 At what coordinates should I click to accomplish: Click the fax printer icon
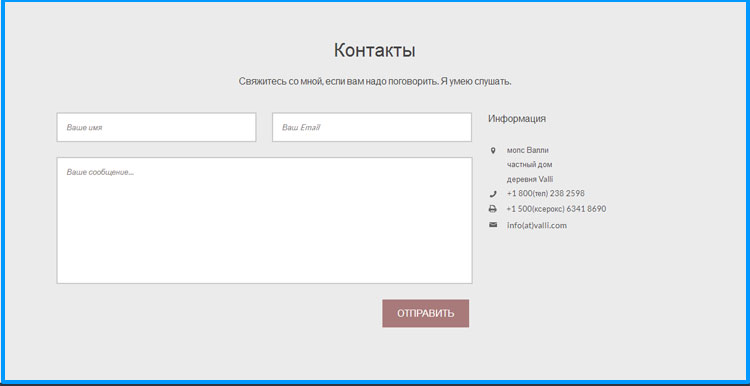(x=493, y=209)
